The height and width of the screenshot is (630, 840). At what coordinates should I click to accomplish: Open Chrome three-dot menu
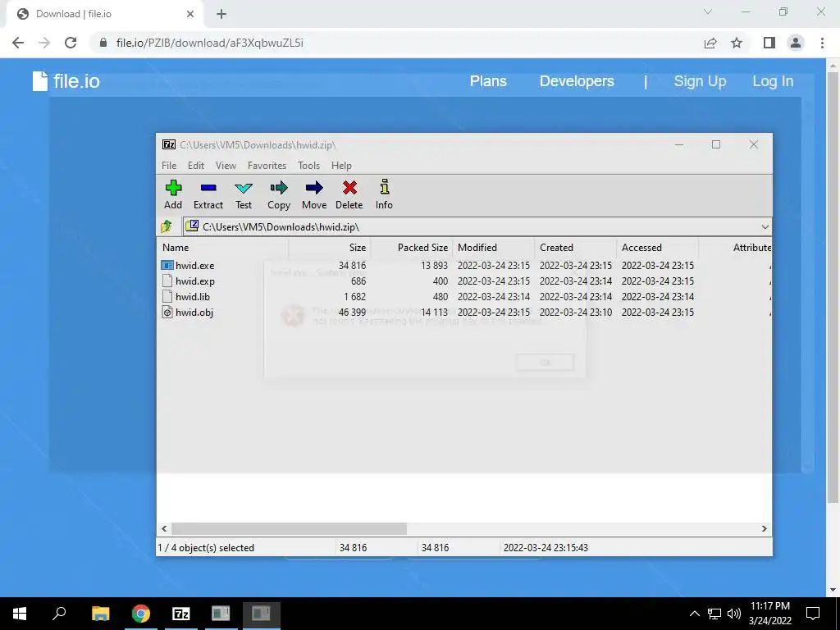(822, 43)
